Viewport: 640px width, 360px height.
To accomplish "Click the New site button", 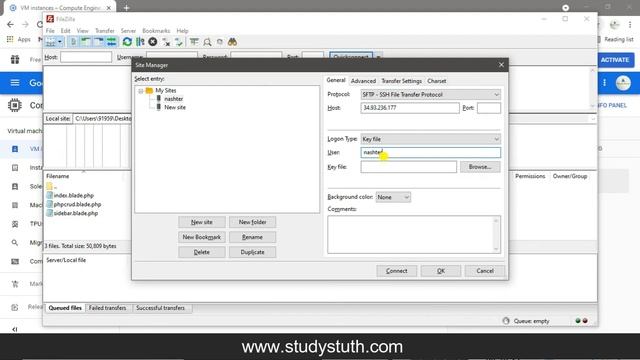I will coord(202,222).
